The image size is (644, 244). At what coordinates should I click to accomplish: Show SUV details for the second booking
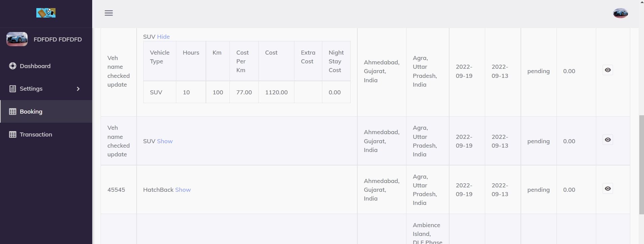point(165,141)
